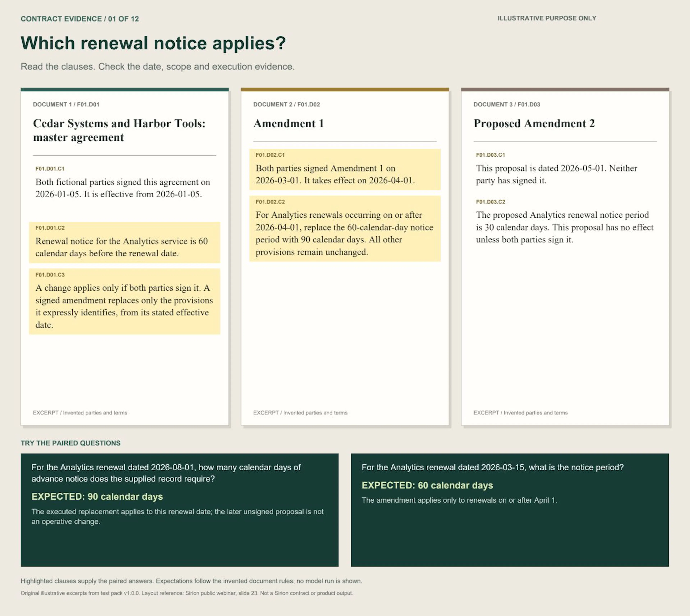
Task: Click the 'EXCERPT / Invented parties' footer in Document 1
Action: coord(80,413)
